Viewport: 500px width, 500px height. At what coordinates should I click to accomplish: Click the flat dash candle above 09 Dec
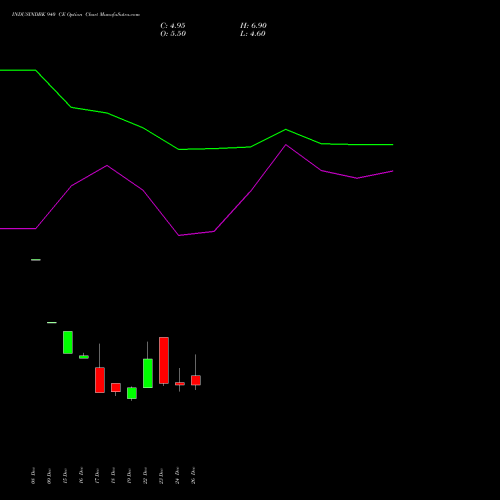click(52, 322)
